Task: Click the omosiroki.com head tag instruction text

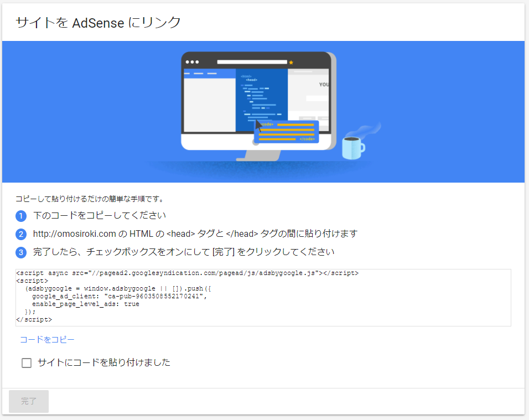Action: coord(195,234)
